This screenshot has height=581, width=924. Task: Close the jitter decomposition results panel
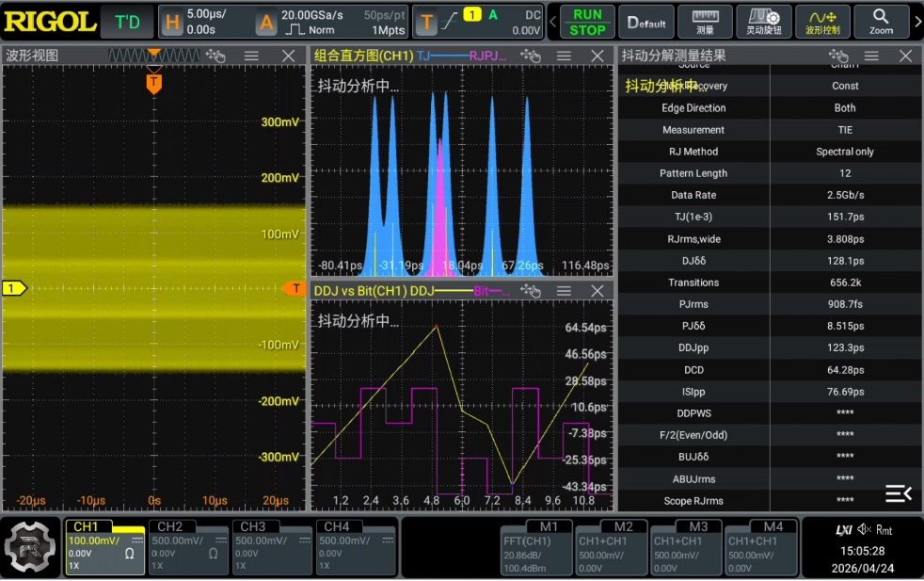(x=906, y=56)
